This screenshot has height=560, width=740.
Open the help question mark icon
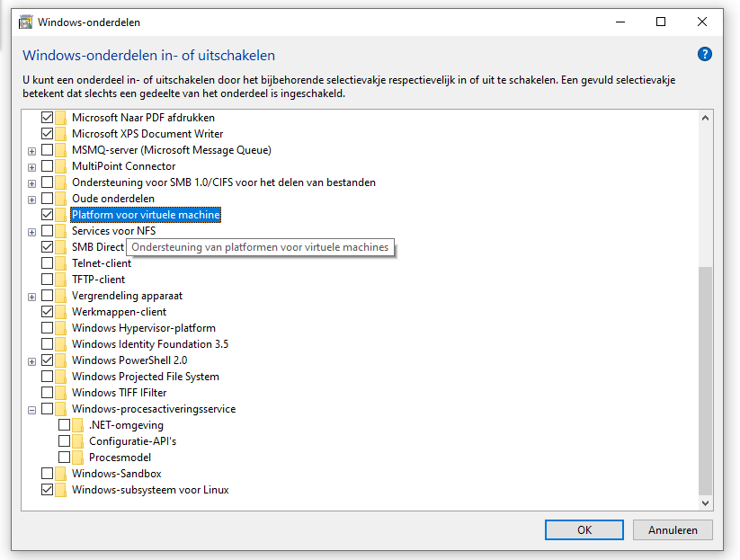(x=704, y=54)
